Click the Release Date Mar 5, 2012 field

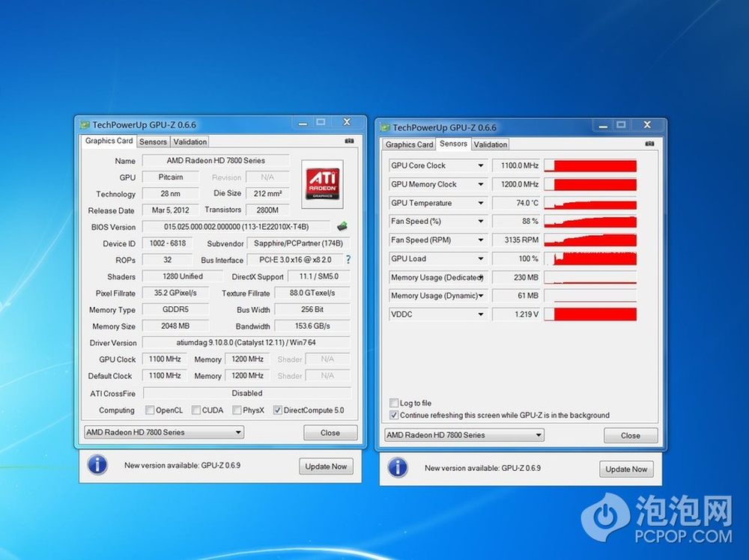pos(171,210)
